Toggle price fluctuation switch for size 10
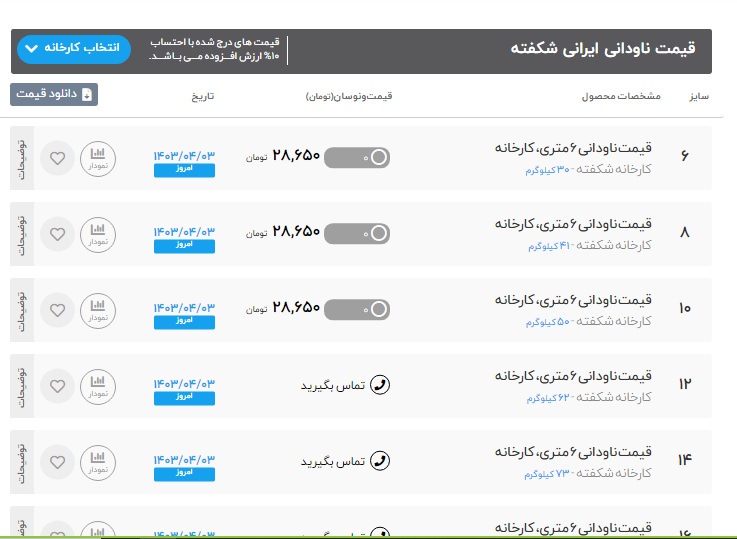 pyautogui.click(x=357, y=309)
